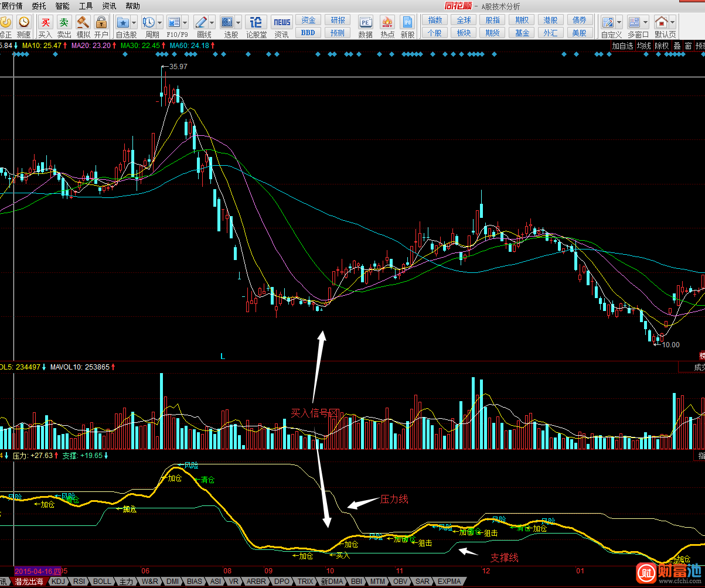Expand the 自选股 dropdown arrow
The width and height of the screenshot is (705, 588).
pos(134,22)
